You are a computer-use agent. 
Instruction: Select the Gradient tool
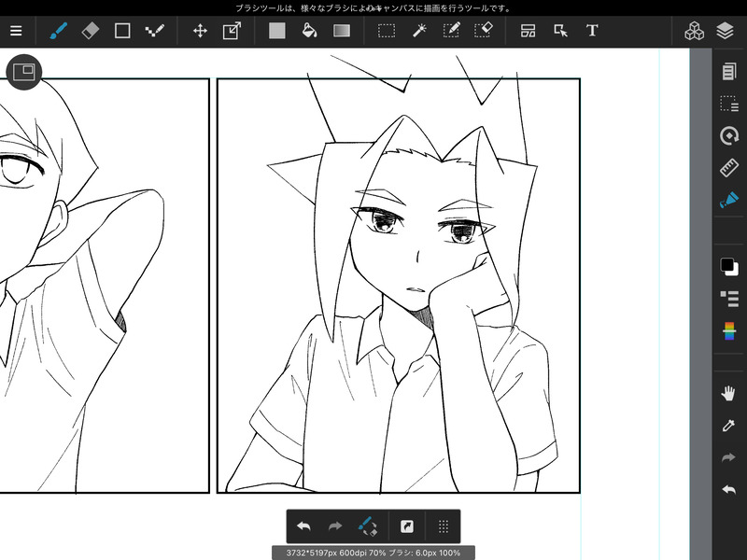pos(342,31)
